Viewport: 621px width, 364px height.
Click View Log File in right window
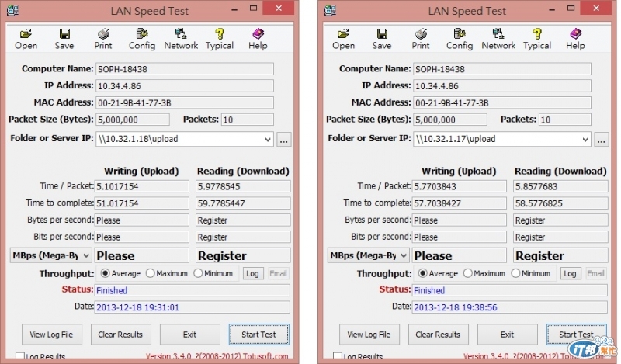pyautogui.click(x=369, y=335)
